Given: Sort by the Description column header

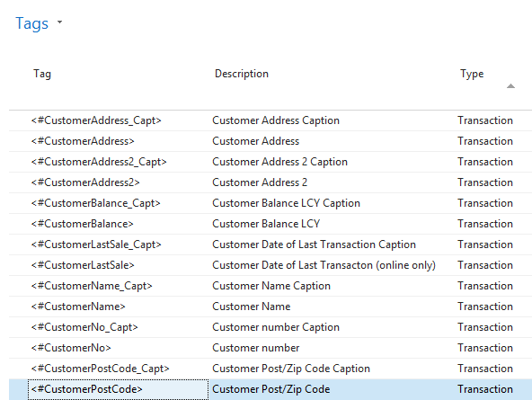Looking at the screenshot, I should coord(242,74).
